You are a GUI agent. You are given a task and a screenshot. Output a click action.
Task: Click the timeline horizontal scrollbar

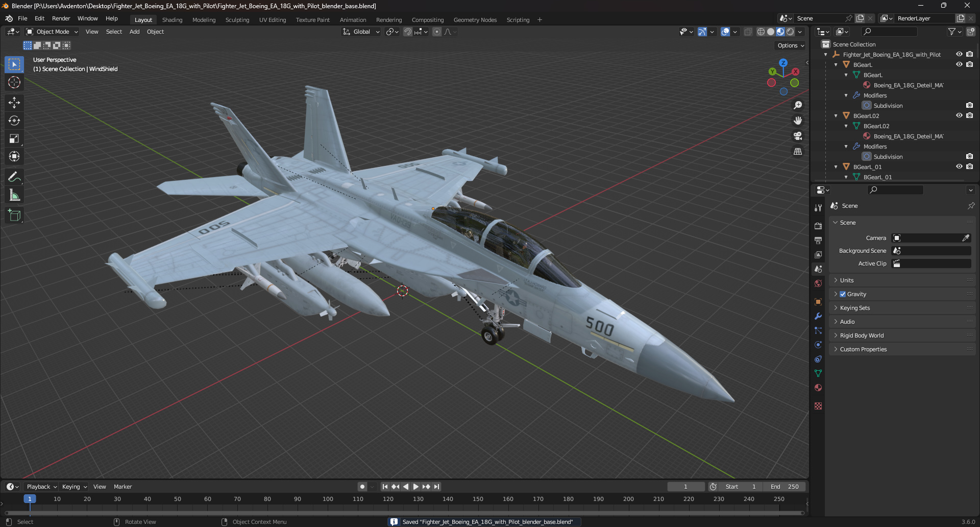[404, 513]
